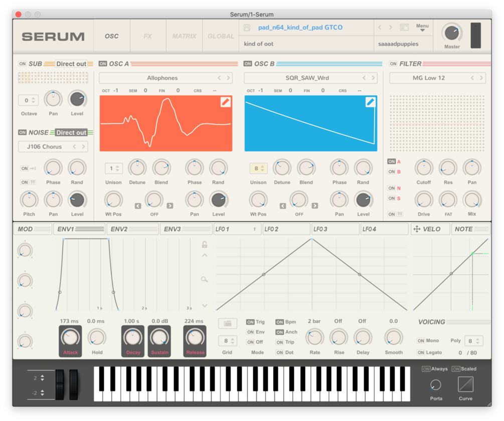Toggle filter routing ON for A
Screen dimensions: 504x421
[391, 162]
